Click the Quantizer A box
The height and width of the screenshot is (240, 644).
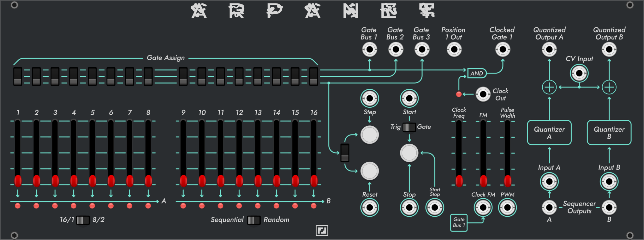pyautogui.click(x=549, y=133)
